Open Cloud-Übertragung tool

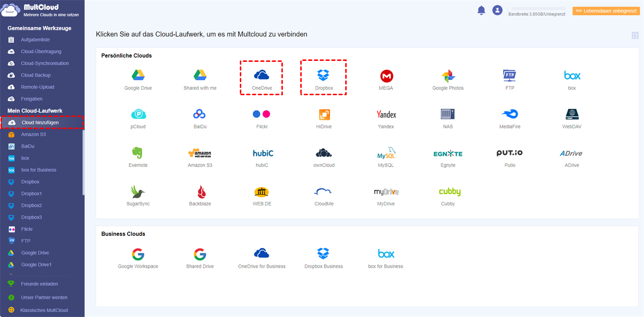tap(42, 51)
